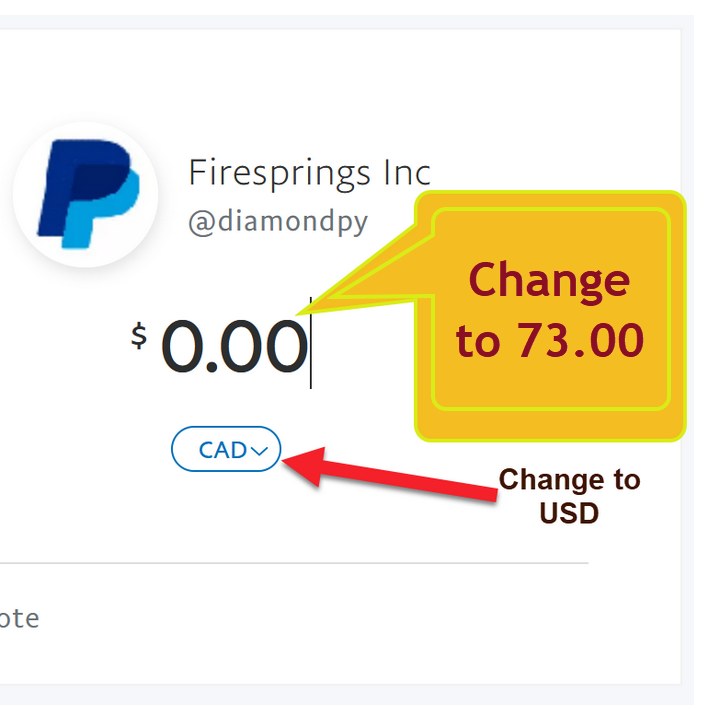This screenshot has height=709, width=706.
Task: Click the pointed tip of yellow callout
Action: pyautogui.click(x=301, y=312)
